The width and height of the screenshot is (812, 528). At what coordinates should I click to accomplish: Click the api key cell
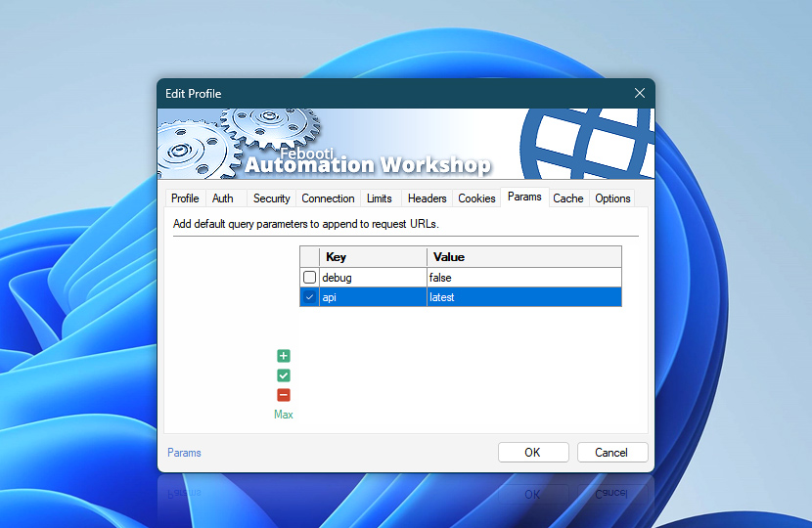point(373,297)
